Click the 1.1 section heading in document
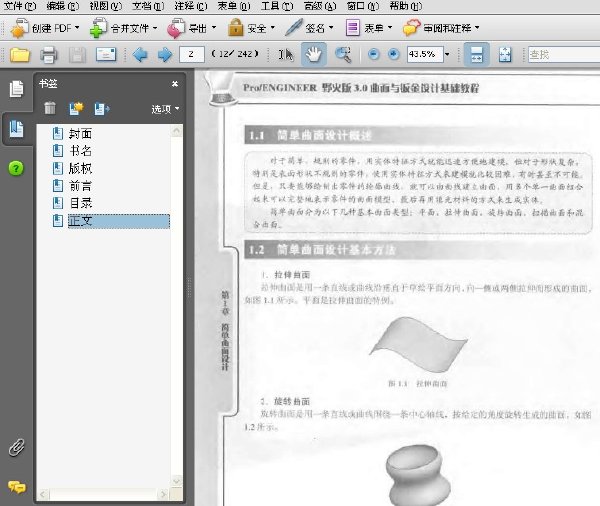 pyautogui.click(x=310, y=135)
